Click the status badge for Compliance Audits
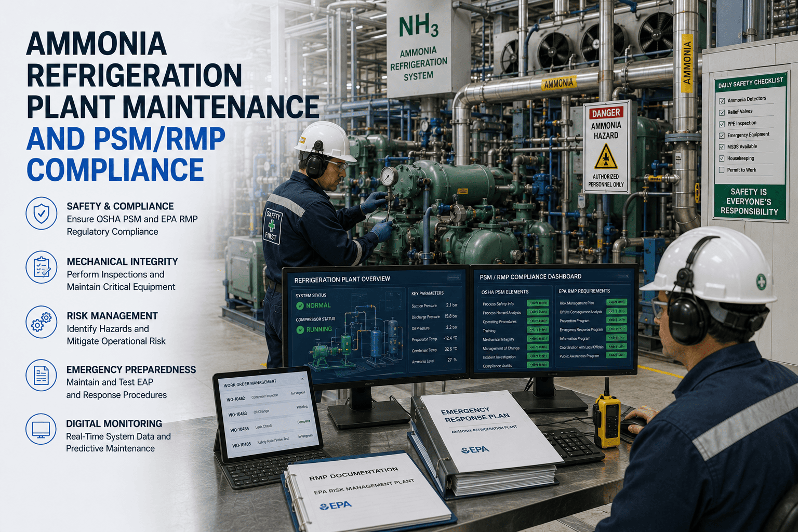The image size is (798, 532). [x=538, y=365]
